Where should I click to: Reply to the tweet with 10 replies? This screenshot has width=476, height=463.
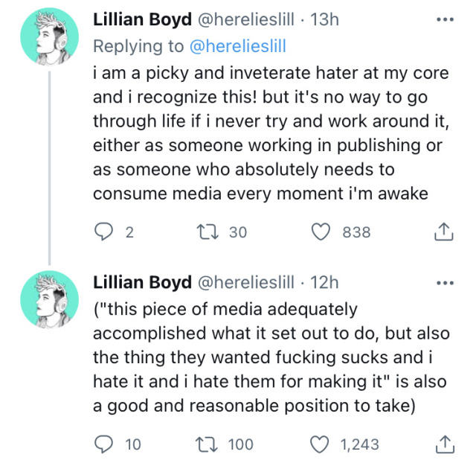coord(103,444)
